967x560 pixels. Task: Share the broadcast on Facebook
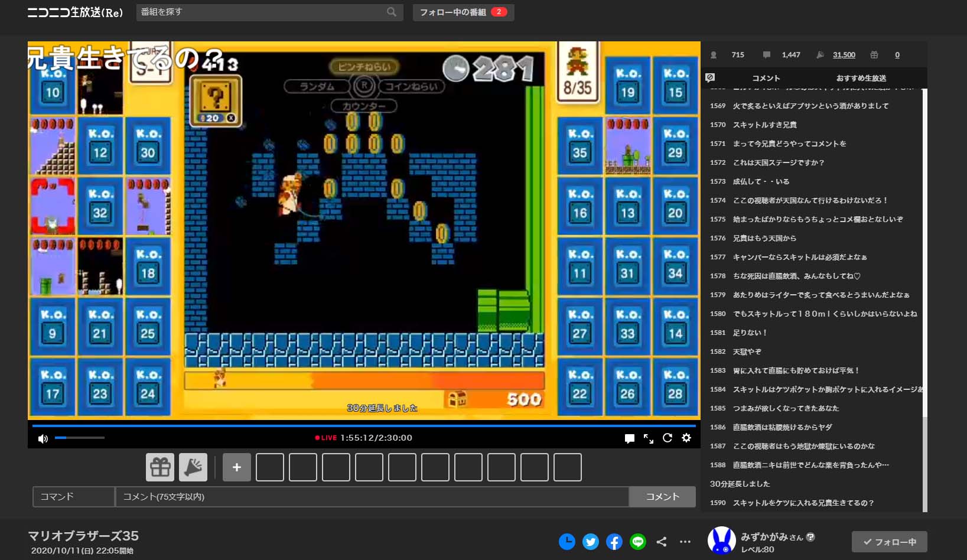point(614,541)
